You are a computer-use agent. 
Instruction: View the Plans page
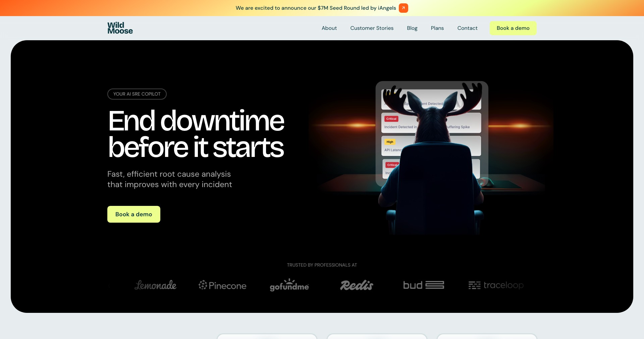coord(437,28)
